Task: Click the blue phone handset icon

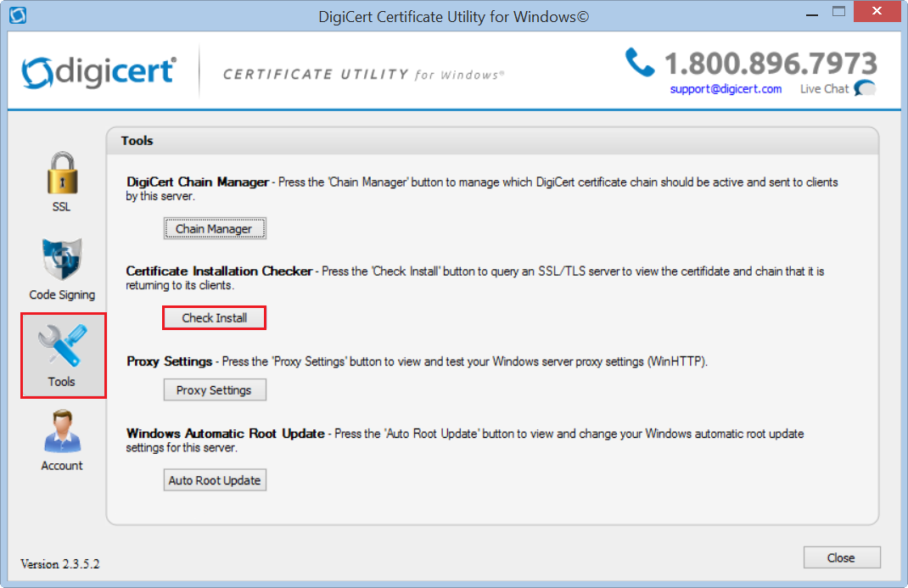Action: tap(639, 63)
